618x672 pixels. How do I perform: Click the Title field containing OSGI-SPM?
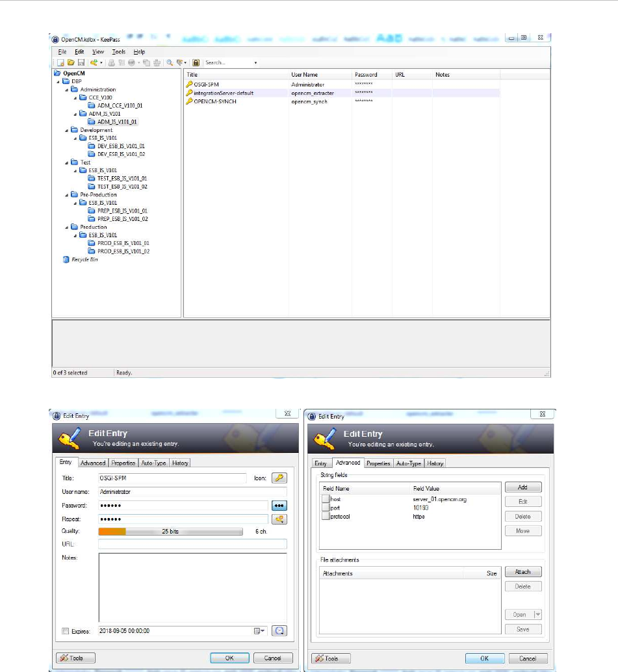[172, 478]
